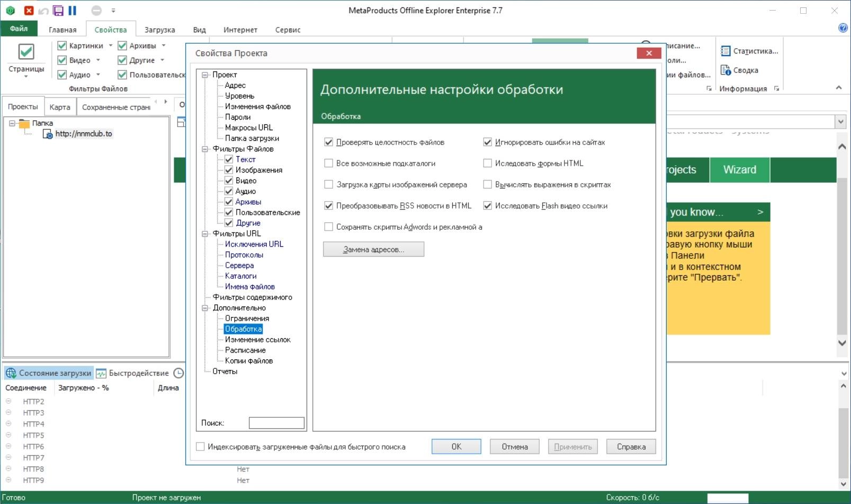The image size is (851, 504).
Task: Toggle Видео checkbox in ribbon
Action: [62, 60]
